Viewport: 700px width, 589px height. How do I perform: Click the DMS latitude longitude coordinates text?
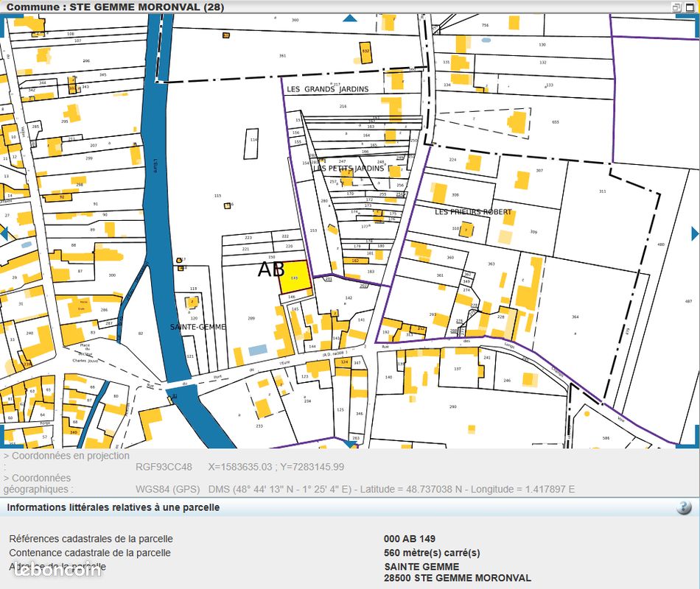click(391, 489)
